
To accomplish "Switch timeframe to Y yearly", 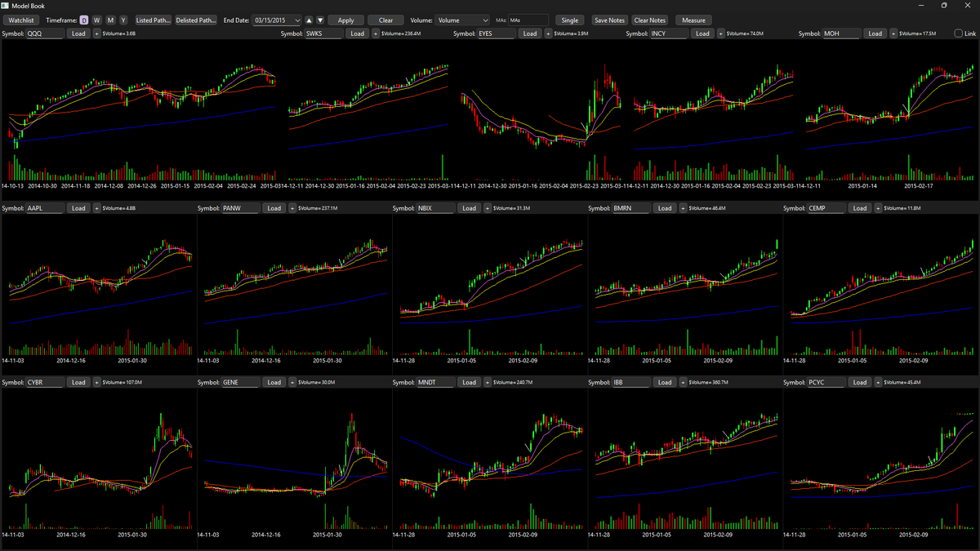I will click(123, 20).
